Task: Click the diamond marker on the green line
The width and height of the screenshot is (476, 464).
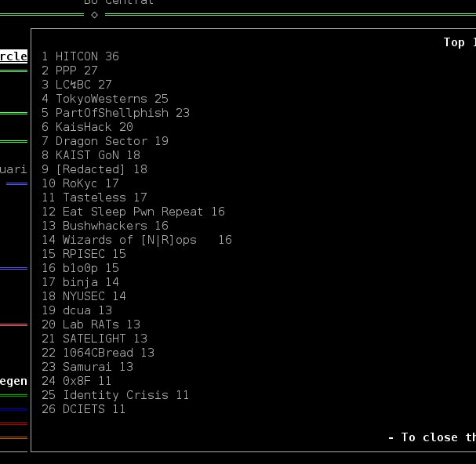Action: click(94, 15)
